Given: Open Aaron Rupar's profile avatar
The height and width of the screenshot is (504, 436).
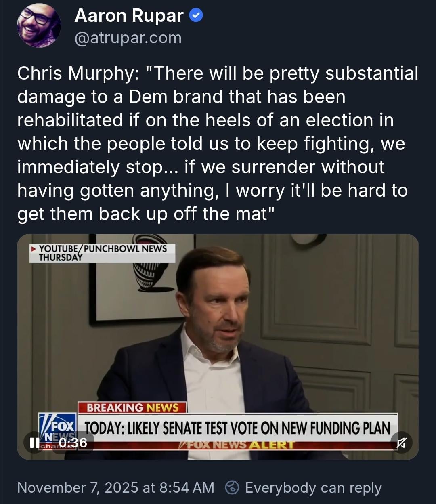Looking at the screenshot, I should [x=39, y=26].
